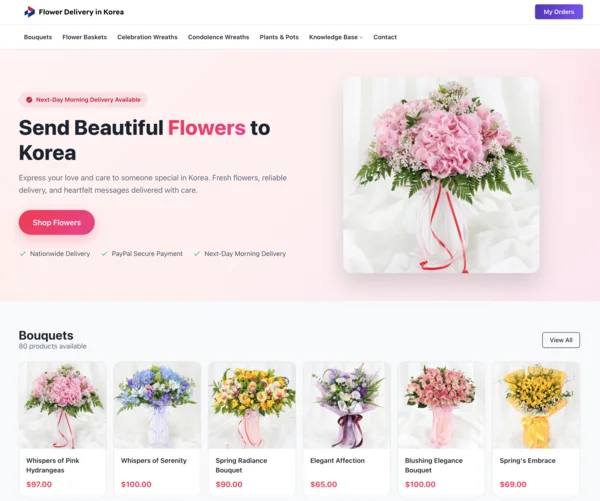Open Spring's Embrace product image

click(x=536, y=405)
